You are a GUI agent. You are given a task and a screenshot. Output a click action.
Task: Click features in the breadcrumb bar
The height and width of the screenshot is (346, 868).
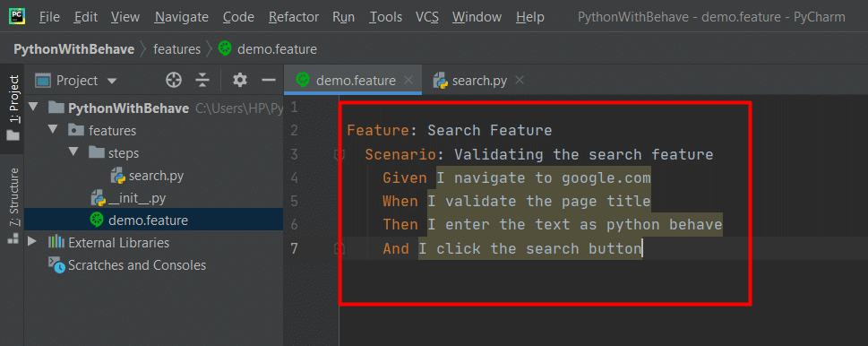tap(176, 49)
